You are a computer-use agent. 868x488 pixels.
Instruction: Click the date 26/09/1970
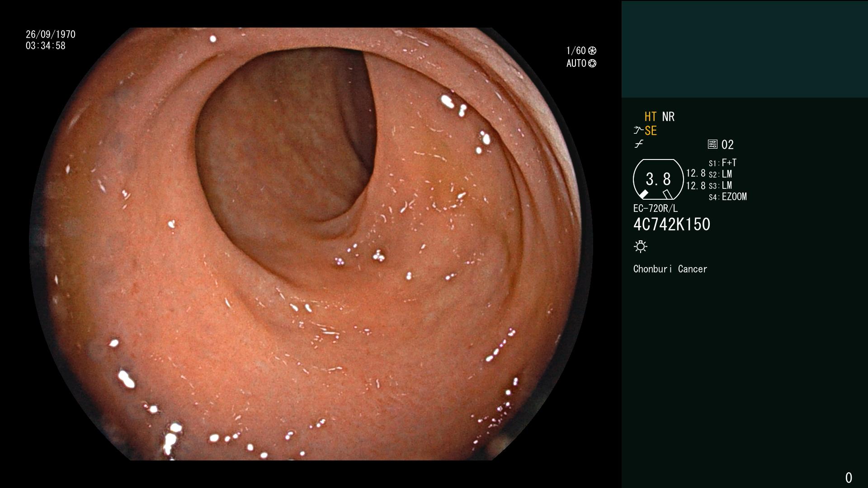point(51,34)
